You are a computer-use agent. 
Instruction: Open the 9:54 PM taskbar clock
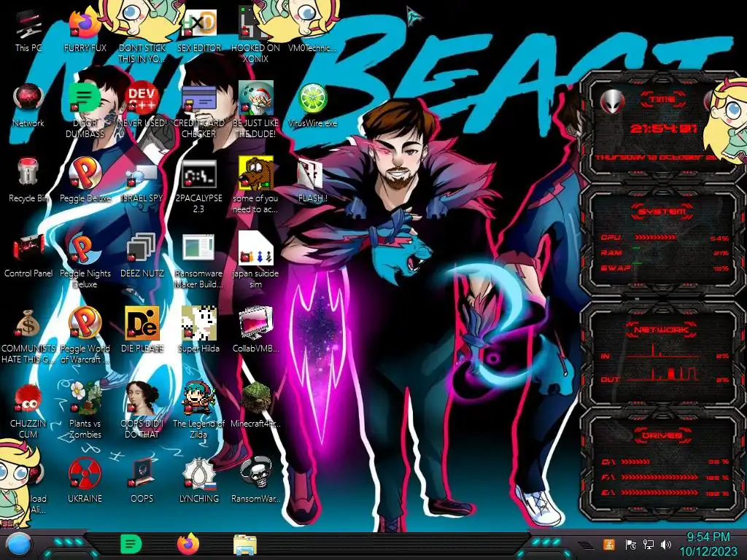point(708,544)
